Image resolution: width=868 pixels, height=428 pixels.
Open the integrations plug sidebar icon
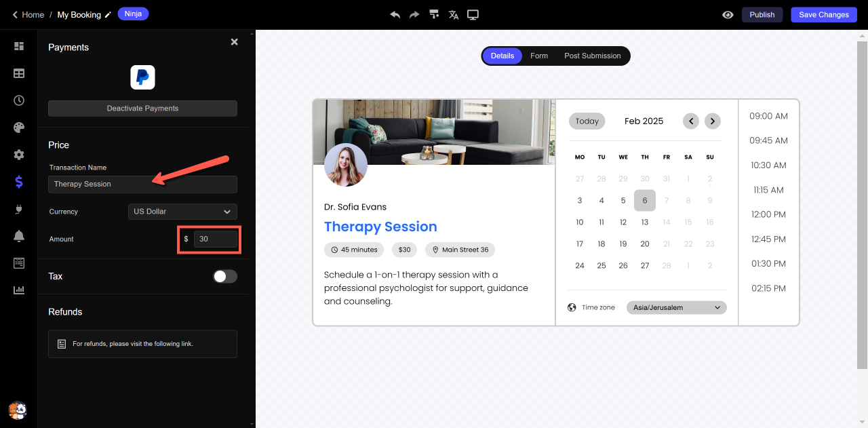(19, 209)
